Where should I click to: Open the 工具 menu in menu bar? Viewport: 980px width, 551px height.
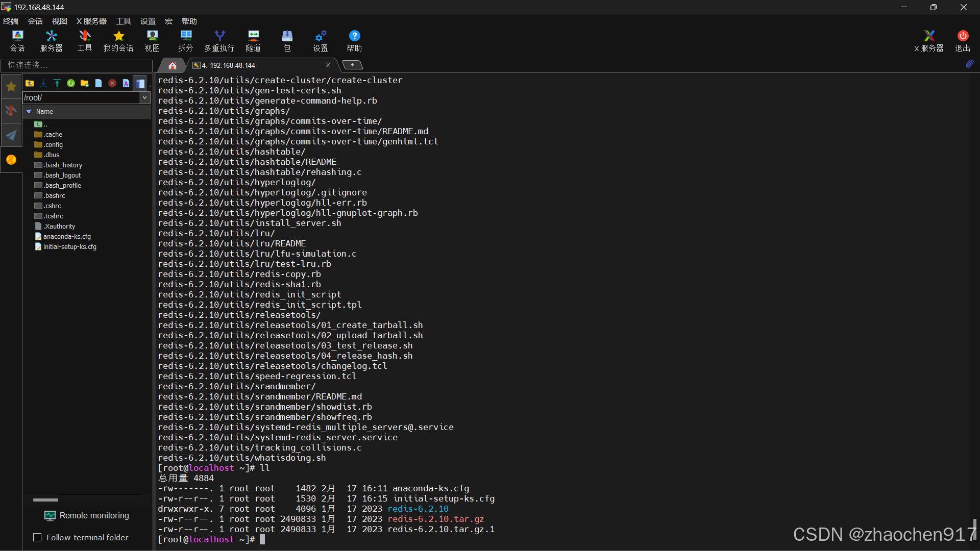[x=124, y=21]
